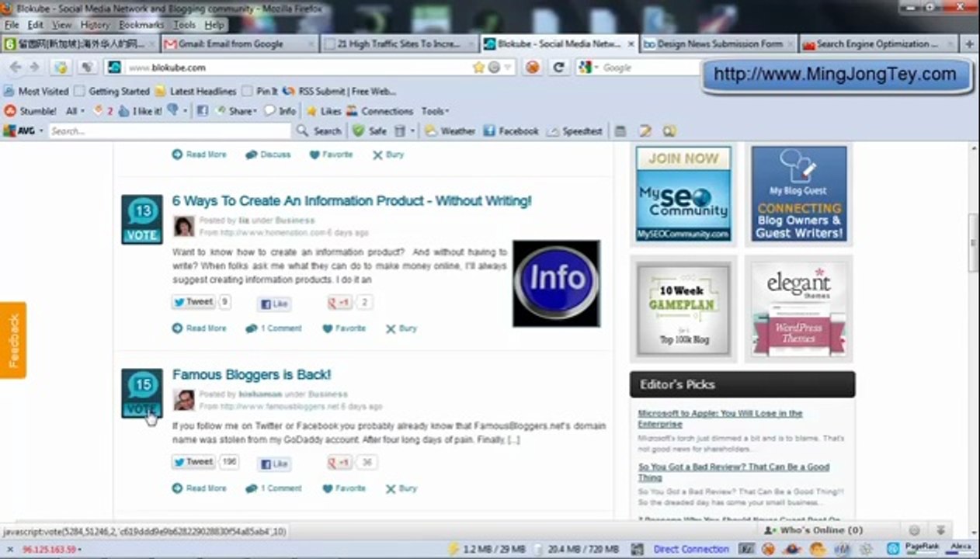The image size is (980, 559).
Task: Open the AVG trash can dropdown arrow
Action: pos(412,131)
